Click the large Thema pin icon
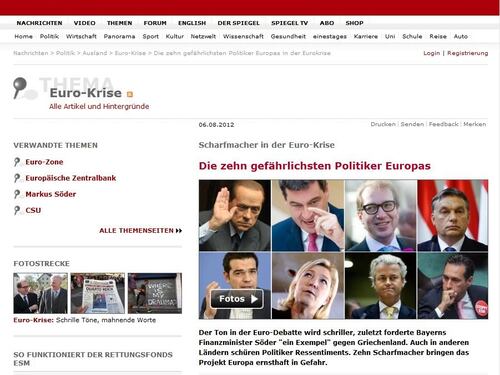This screenshot has width=500, height=375. tap(20, 88)
